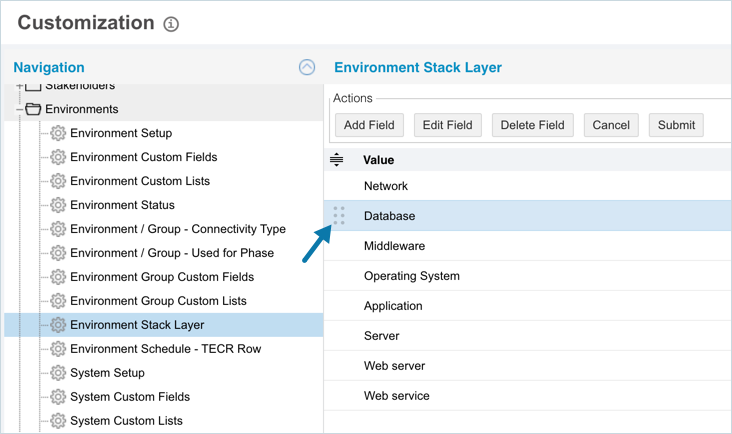732x434 pixels.
Task: Click the Value column header
Action: [x=379, y=160]
